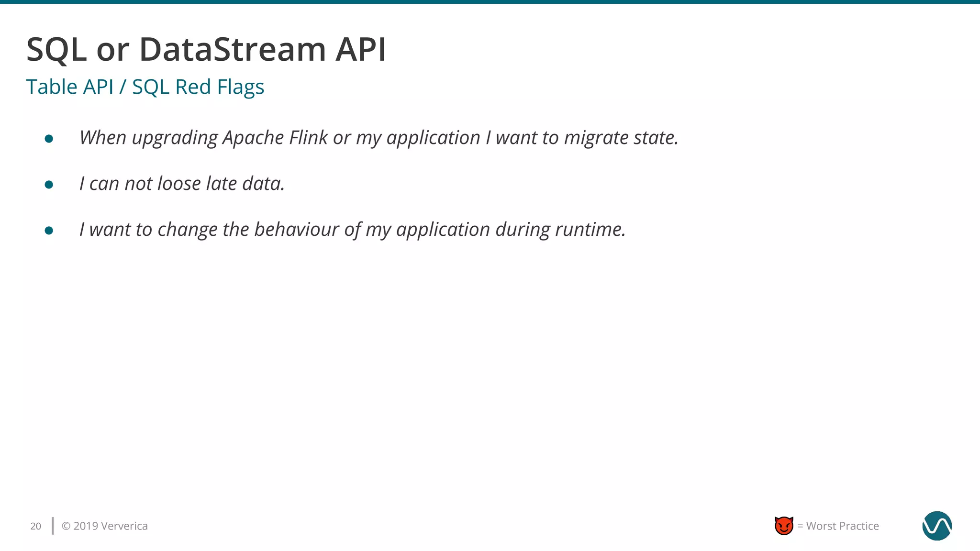
Task: Click the word 'DataStream' in the title
Action: 233,49
